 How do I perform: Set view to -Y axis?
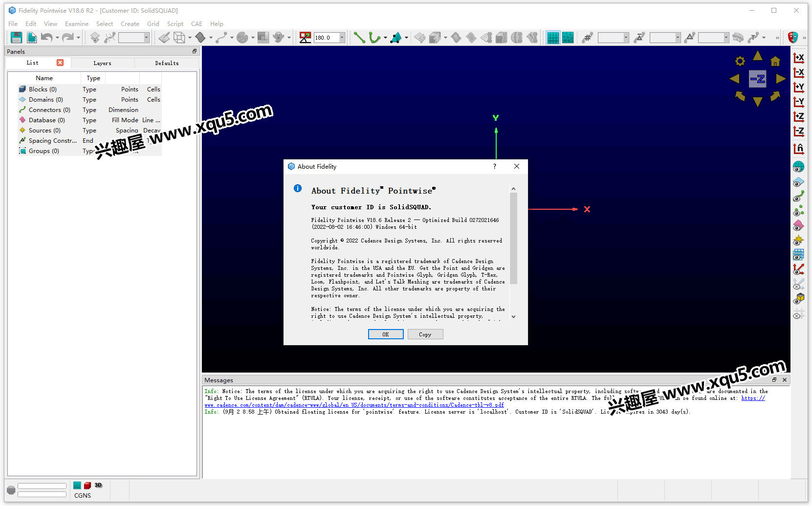(x=798, y=102)
